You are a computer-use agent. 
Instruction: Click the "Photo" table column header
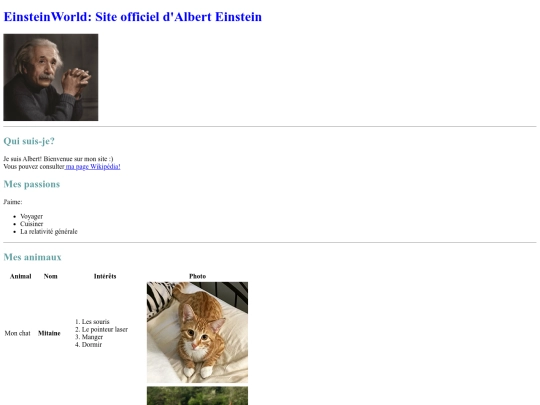tap(197, 276)
